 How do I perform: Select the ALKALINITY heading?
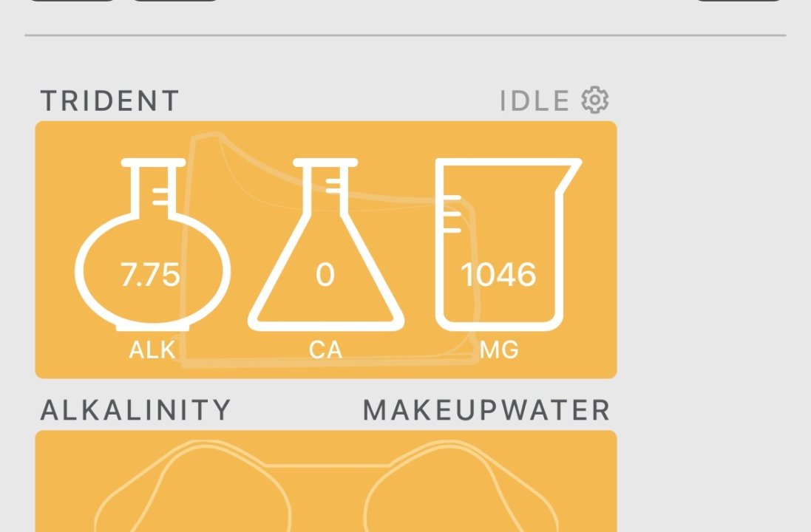(x=136, y=410)
